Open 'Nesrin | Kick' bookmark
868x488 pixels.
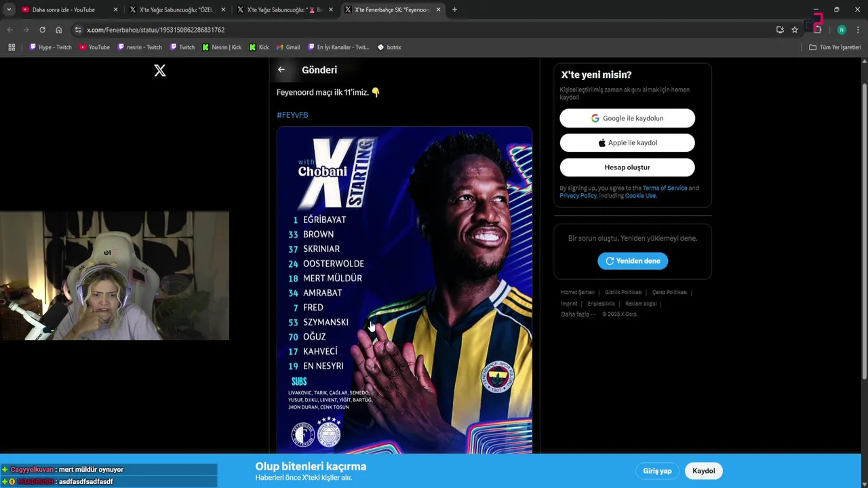coord(222,47)
